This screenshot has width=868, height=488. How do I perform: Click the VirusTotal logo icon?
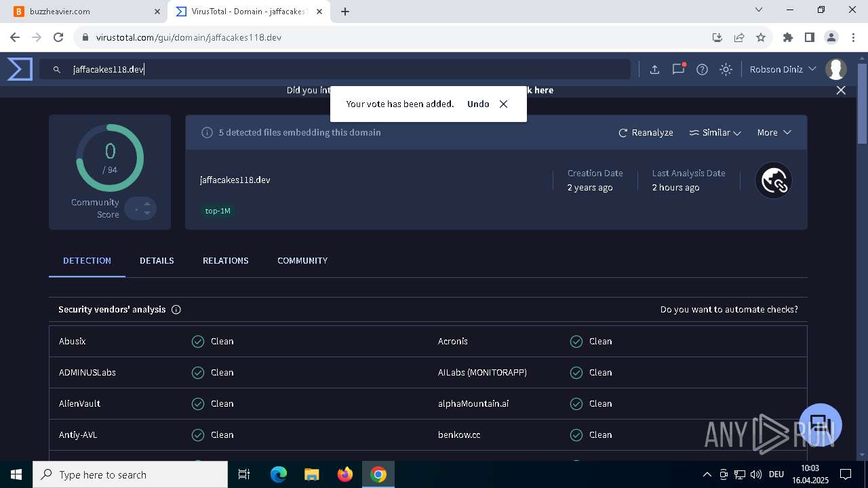(x=20, y=69)
